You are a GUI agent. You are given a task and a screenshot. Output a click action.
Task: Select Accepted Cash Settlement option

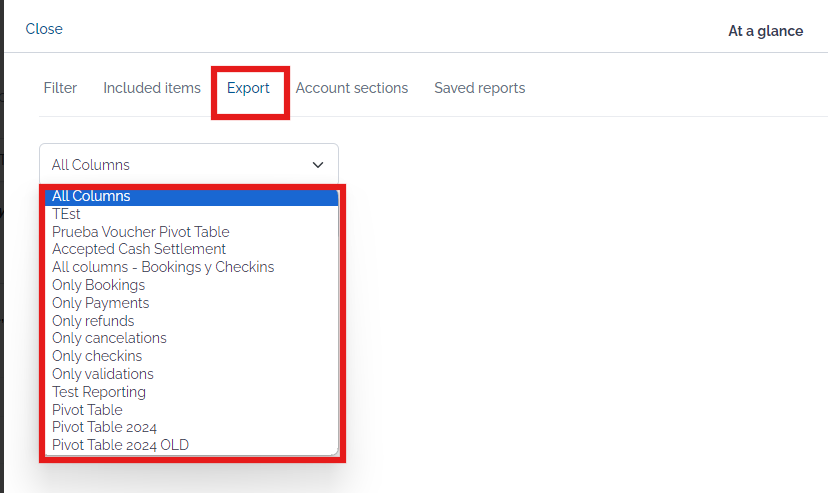point(192,249)
